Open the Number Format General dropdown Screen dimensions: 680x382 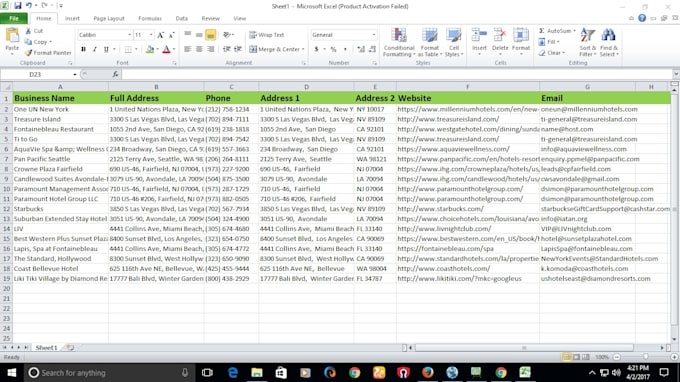[x=374, y=35]
